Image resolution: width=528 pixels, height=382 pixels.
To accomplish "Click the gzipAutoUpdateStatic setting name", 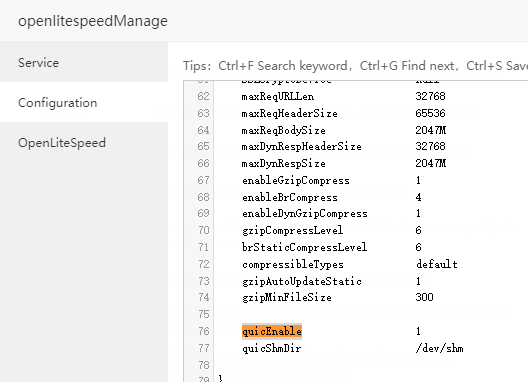I will pos(302,281).
